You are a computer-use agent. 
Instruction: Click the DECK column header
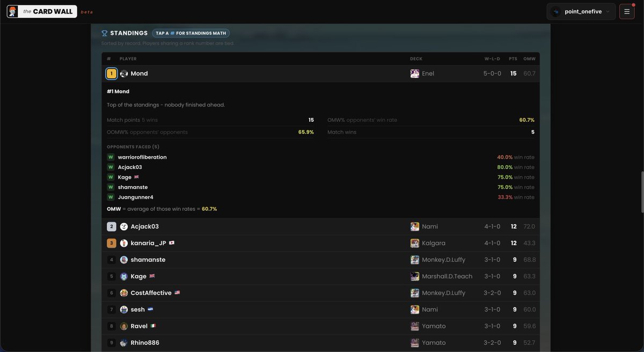pos(416,59)
